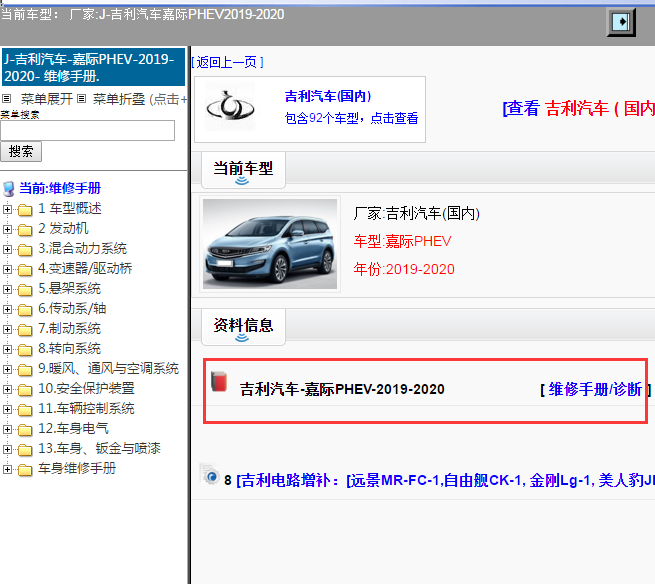Expand the 车身维修手册 tree node
Screen dimensions: 655x584
[7, 470]
